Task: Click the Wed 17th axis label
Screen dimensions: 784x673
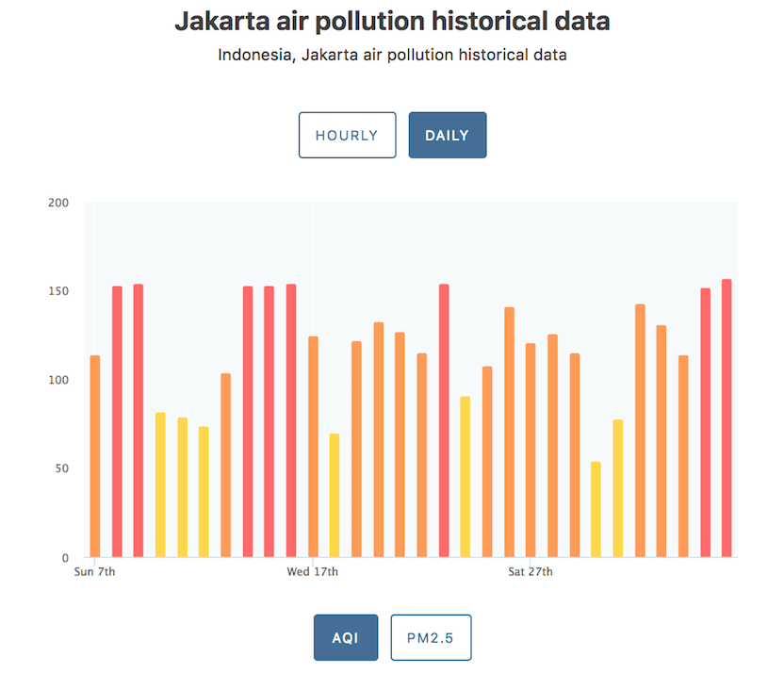Action: coord(313,571)
